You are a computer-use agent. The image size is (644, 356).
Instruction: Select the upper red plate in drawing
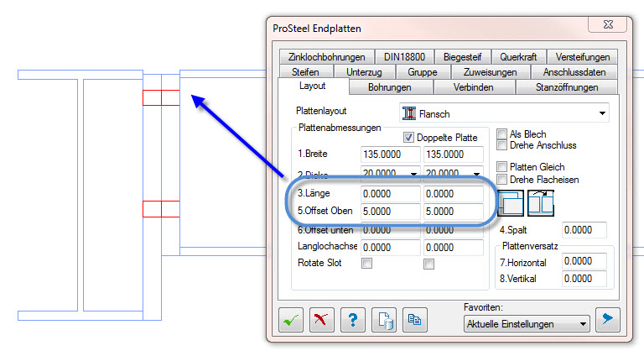(x=161, y=98)
